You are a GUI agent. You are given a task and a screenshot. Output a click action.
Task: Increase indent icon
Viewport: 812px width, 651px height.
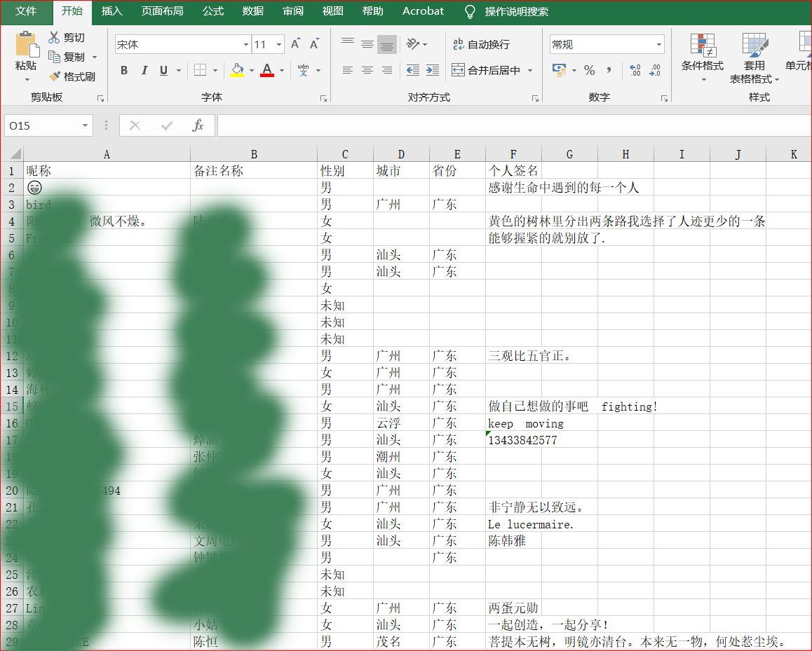coord(433,70)
